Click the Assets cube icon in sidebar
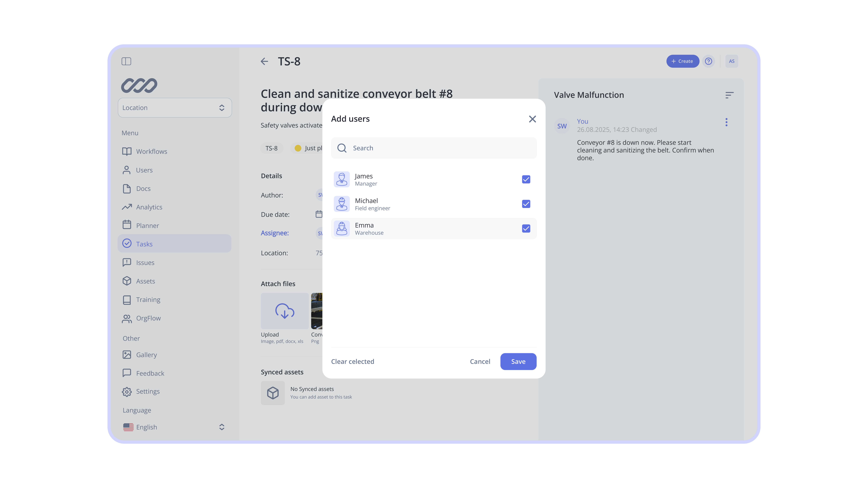The image size is (868, 488). coord(127,281)
